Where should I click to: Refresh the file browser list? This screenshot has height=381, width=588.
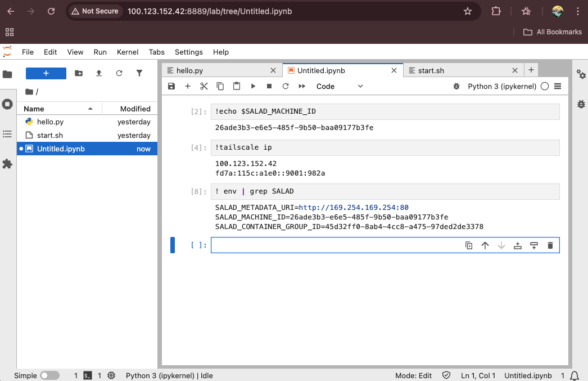coord(119,73)
